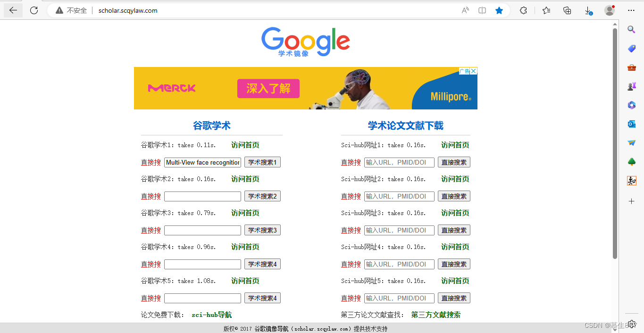Viewport: 644px width, 333px height.
Task: Open the 第三方文献搜索 link
Action: (x=436, y=315)
